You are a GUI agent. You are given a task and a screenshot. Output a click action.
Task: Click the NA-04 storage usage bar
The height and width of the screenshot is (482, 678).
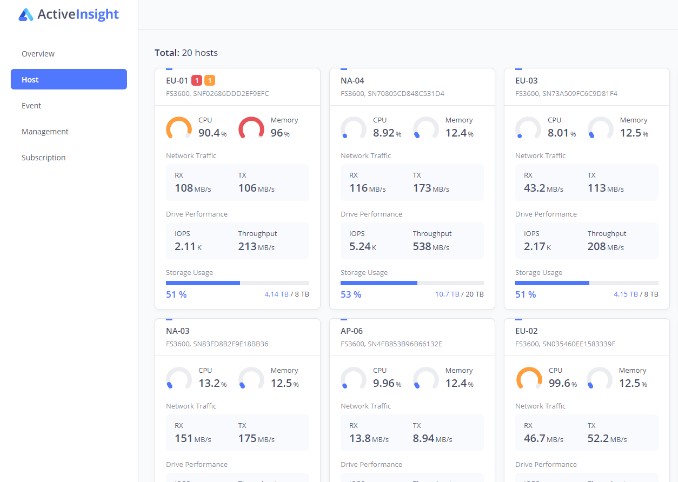click(x=412, y=283)
